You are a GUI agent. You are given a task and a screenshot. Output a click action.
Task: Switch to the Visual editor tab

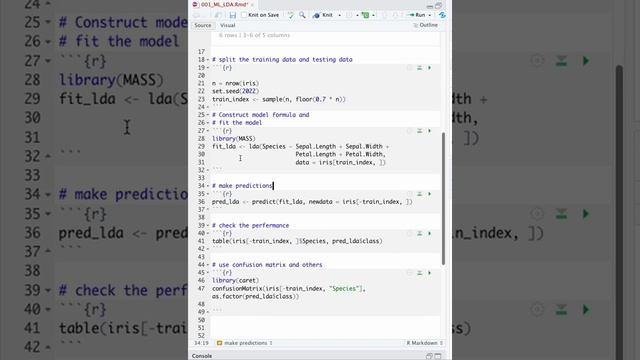[227, 25]
